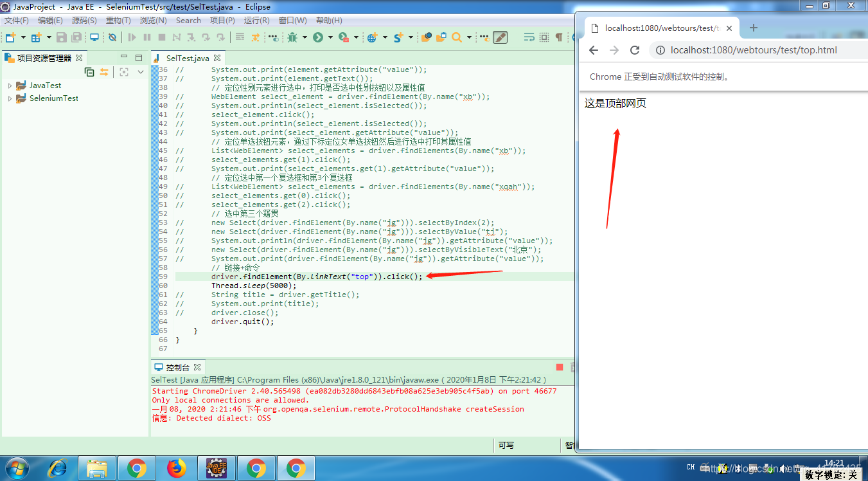Viewport: 868px width, 481px height.
Task: Click the New file wizard icon
Action: [11, 37]
